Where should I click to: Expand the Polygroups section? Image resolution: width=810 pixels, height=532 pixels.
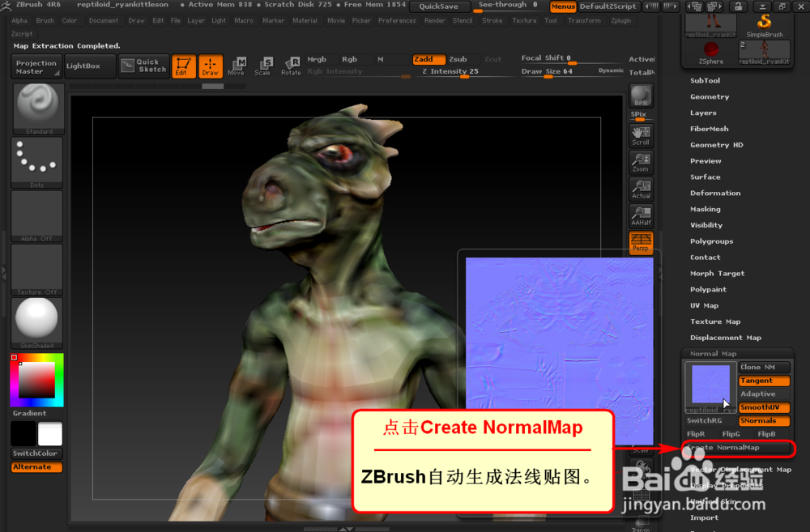[x=711, y=241]
